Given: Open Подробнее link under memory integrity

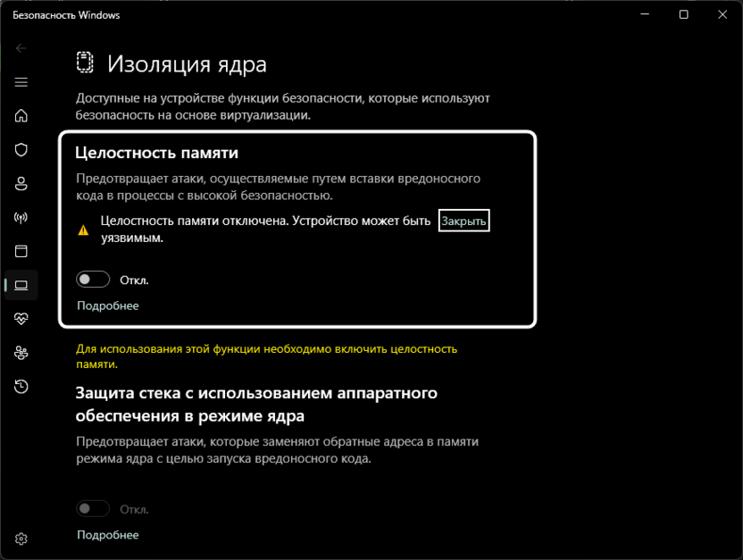Looking at the screenshot, I should click(x=108, y=305).
